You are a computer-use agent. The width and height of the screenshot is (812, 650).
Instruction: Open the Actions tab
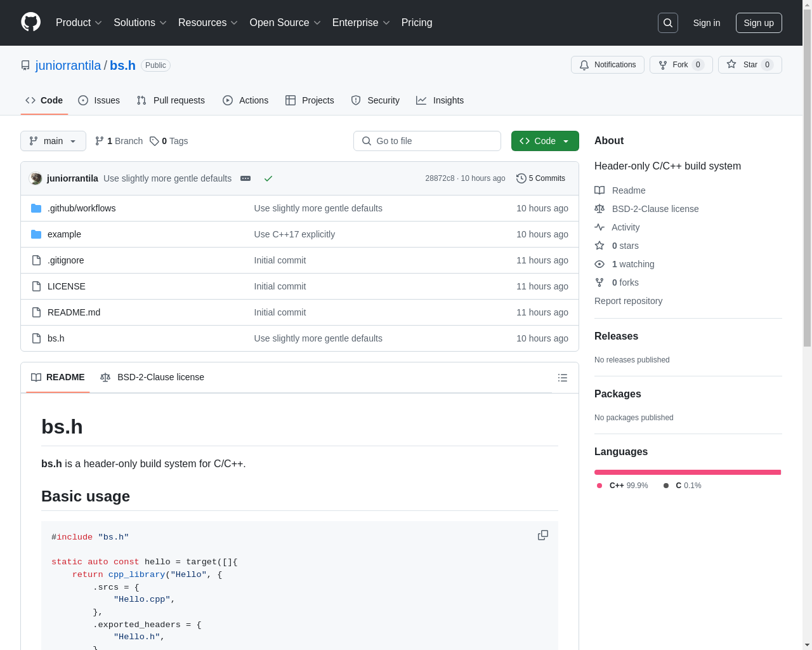pos(246,100)
